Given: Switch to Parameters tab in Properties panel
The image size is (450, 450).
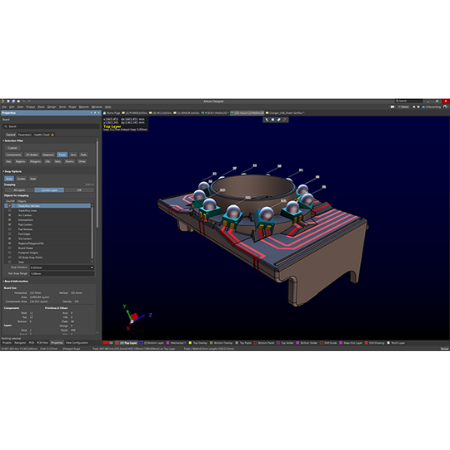Looking at the screenshot, I should pyautogui.click(x=24, y=135).
